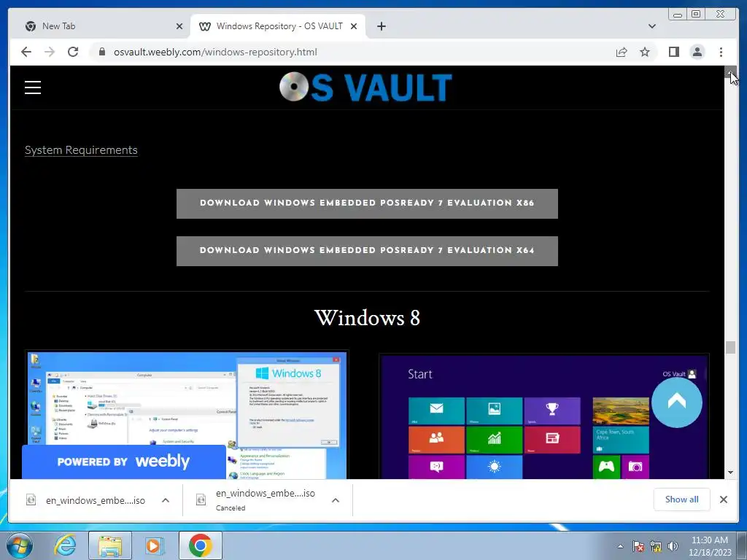
Task: Select the Windows Repository - OS VAULT tab
Action: [278, 26]
